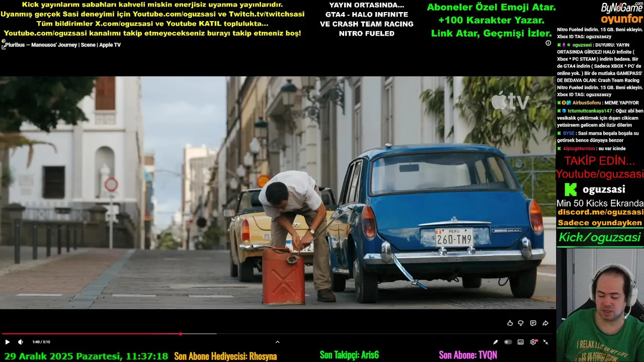Open the video info circle icon
The width and height of the screenshot is (644, 362).
548,43
